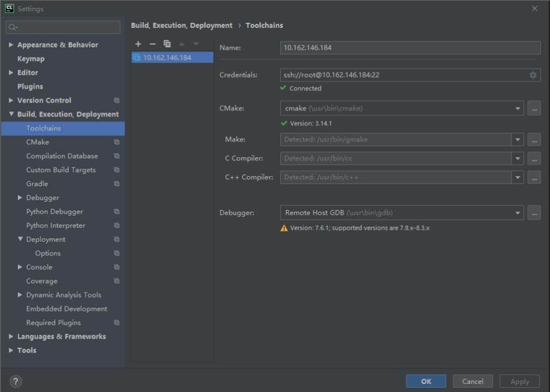Screen dimensions: 550x392
Task: Open the CMake selection dropdown
Action: [518, 109]
